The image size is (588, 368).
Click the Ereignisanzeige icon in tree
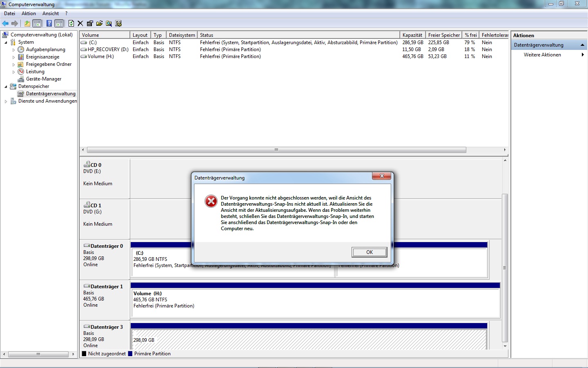(x=21, y=57)
